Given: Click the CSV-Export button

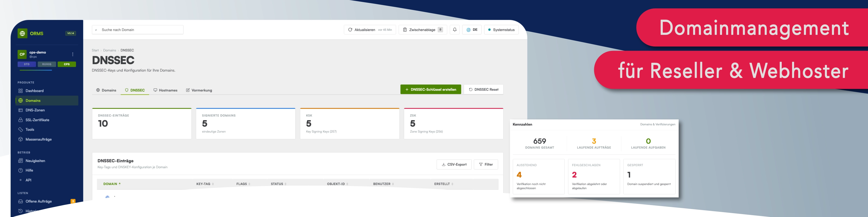Looking at the screenshot, I should 454,165.
